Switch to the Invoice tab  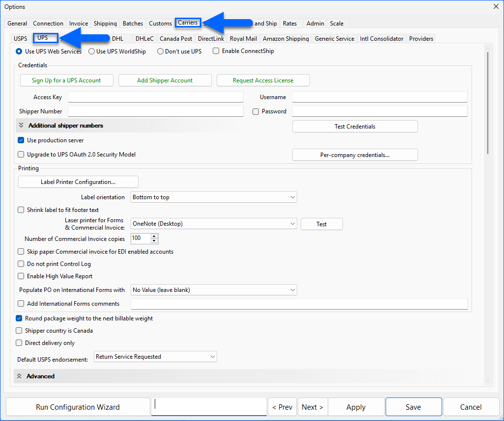click(x=79, y=24)
